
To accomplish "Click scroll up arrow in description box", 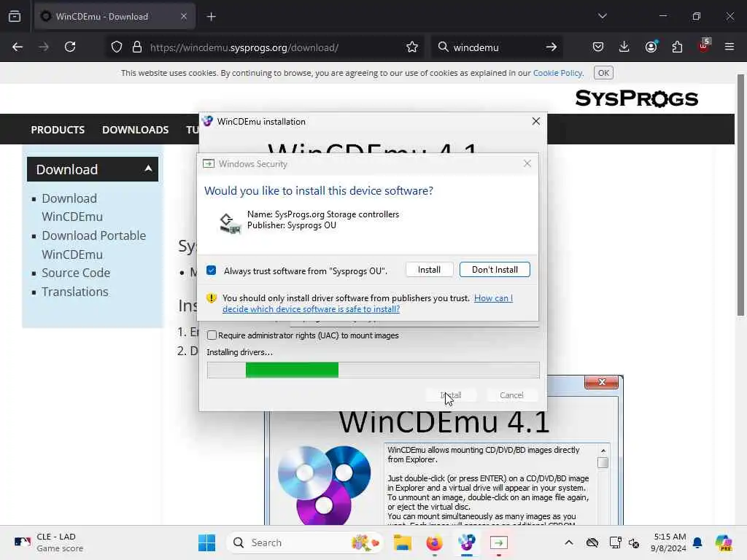I will tap(603, 451).
